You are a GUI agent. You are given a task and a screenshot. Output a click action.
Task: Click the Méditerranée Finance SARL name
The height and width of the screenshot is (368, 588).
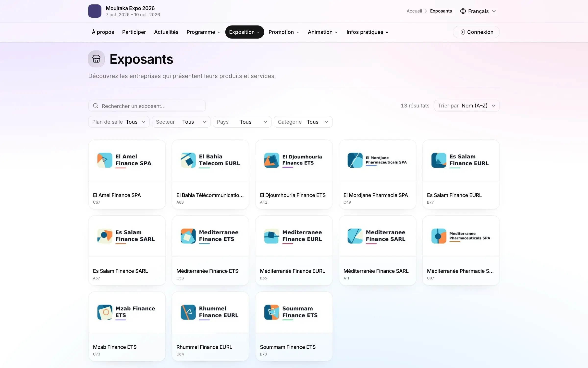click(x=376, y=271)
